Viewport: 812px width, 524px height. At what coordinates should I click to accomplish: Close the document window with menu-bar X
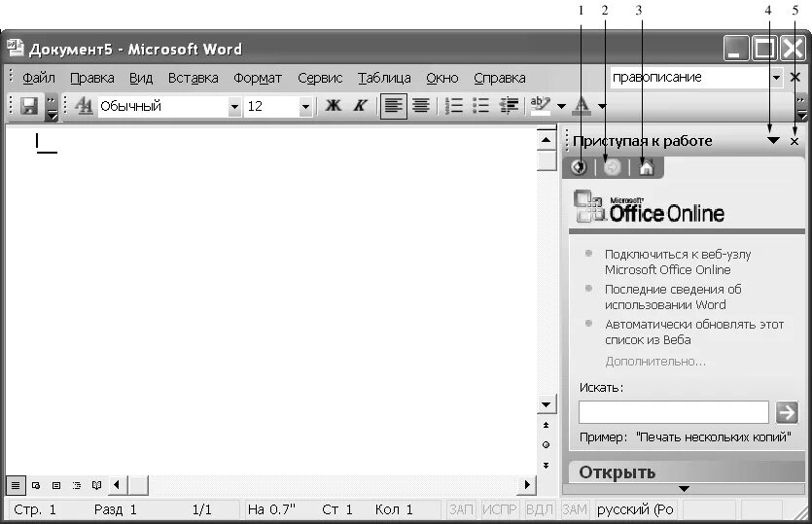click(795, 78)
